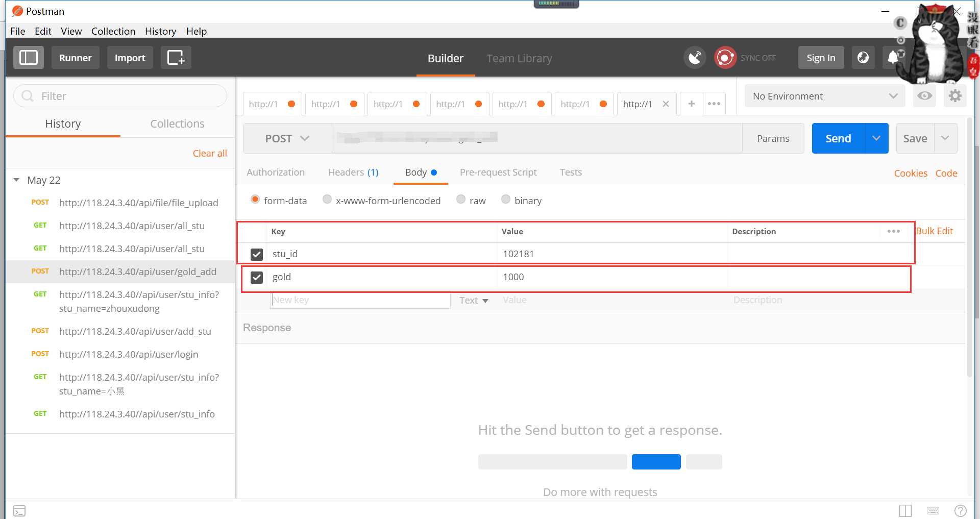Open keyboard shortcuts icon

pyautogui.click(x=933, y=511)
